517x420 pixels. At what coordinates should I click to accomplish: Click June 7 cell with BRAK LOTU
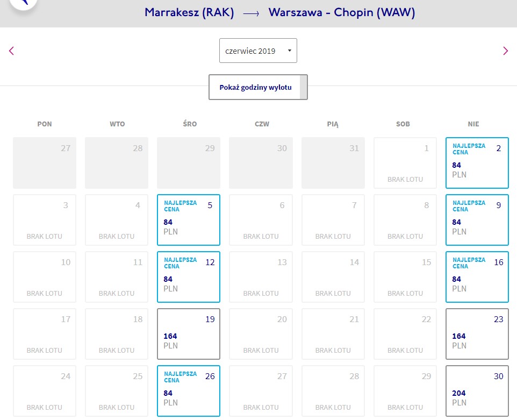coord(333,220)
